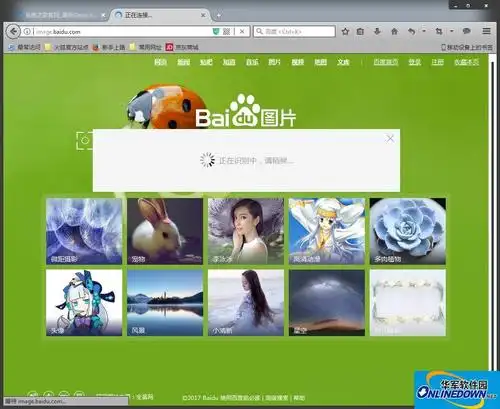
Task: Open the 小清新 girl thumbnail
Action: click(x=246, y=303)
